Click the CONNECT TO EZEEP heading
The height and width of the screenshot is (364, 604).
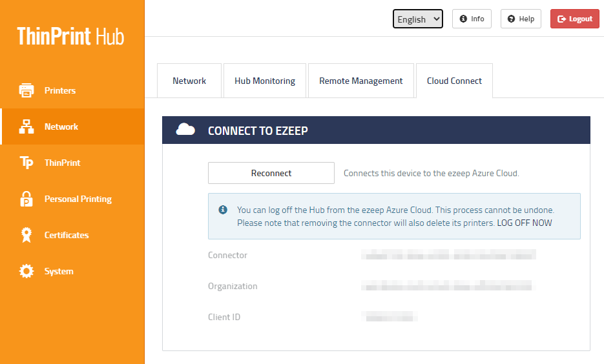pos(258,131)
